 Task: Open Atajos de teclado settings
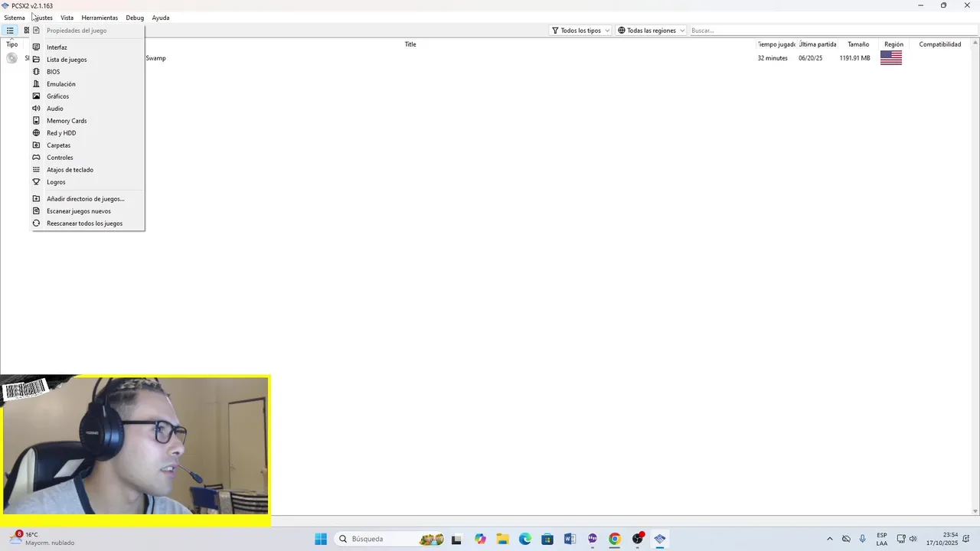click(x=87, y=170)
